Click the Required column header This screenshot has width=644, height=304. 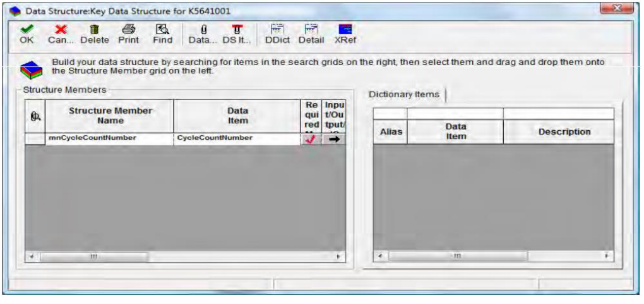tap(311, 116)
